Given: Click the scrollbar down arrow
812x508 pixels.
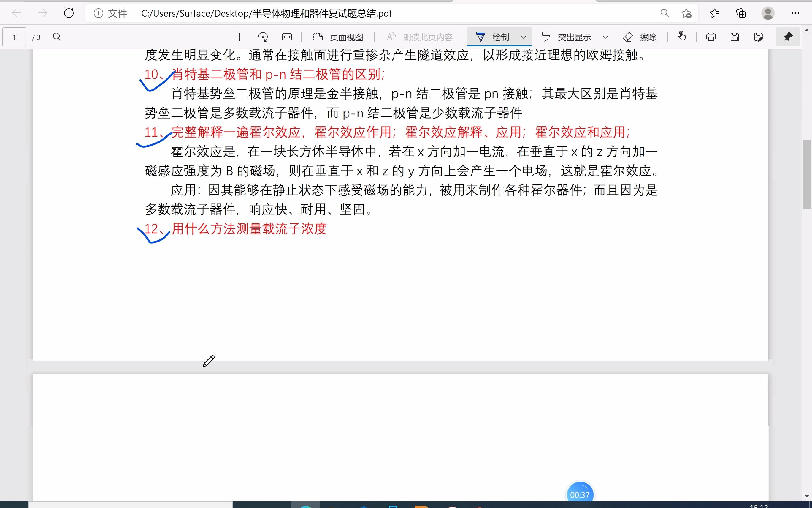Looking at the screenshot, I should click(x=807, y=496).
